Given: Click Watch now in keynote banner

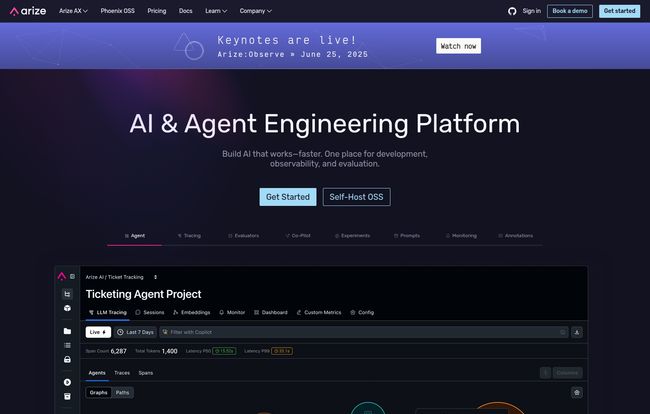Looking at the screenshot, I should click(458, 46).
